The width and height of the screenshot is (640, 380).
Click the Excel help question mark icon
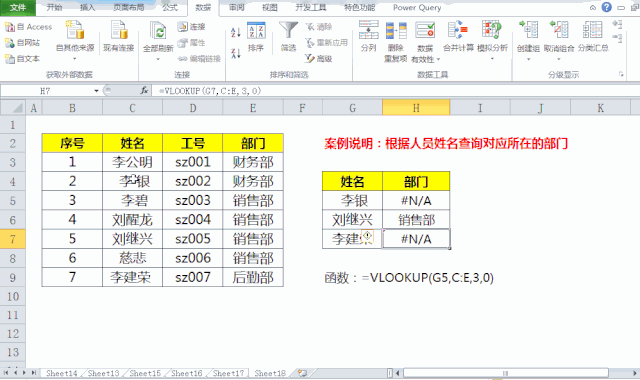pos(607,7)
